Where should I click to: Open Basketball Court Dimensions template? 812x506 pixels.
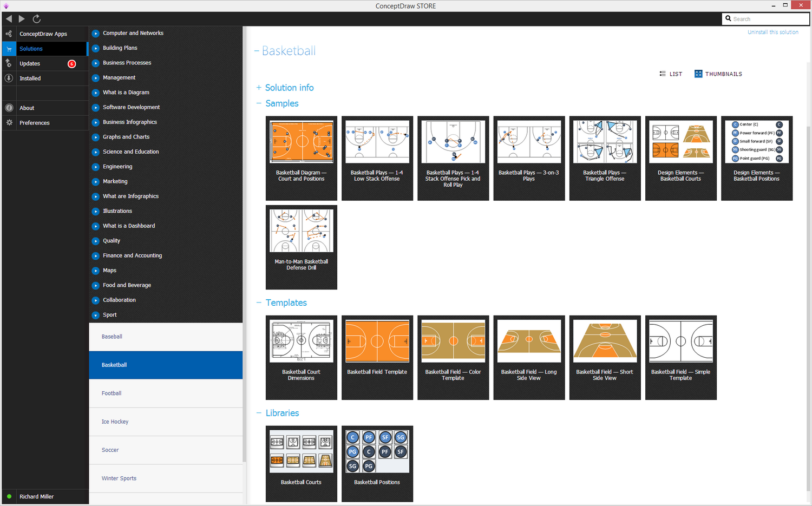[302, 358]
